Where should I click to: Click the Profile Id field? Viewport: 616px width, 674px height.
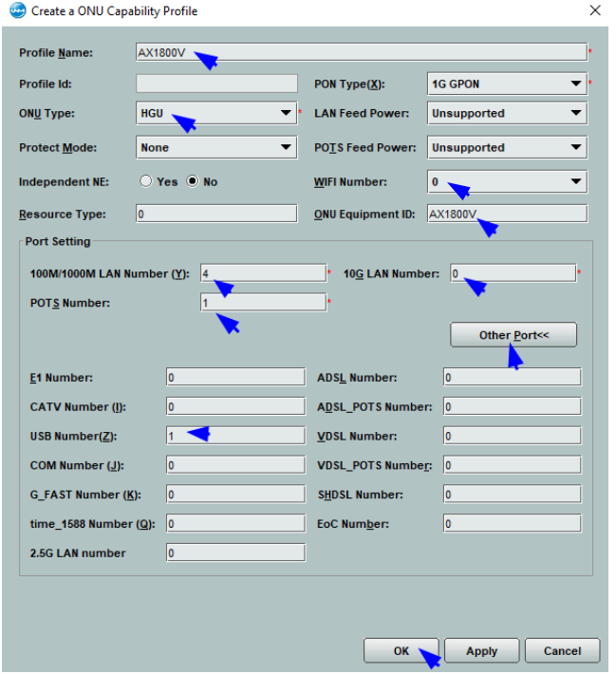pyautogui.click(x=216, y=84)
